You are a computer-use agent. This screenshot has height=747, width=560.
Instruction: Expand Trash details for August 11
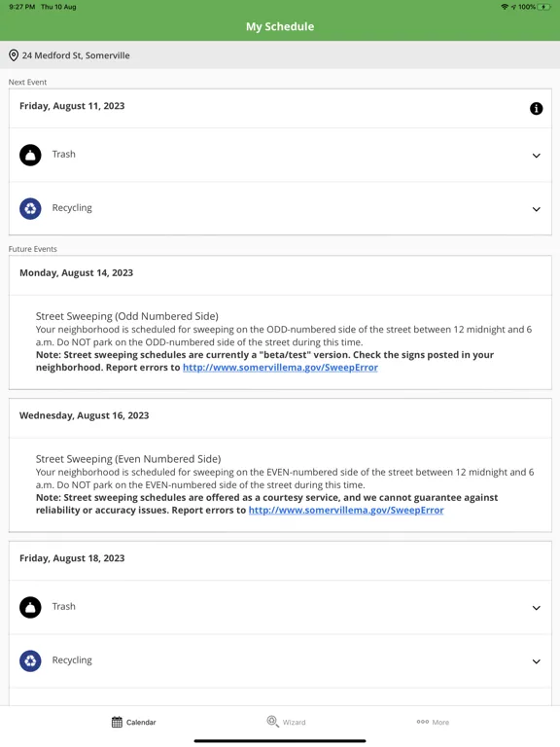[537, 156]
